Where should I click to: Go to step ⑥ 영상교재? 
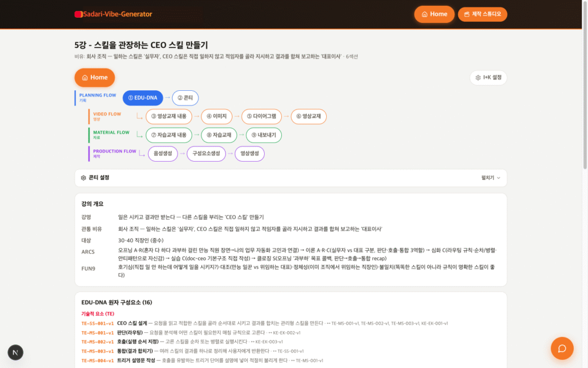tap(308, 116)
